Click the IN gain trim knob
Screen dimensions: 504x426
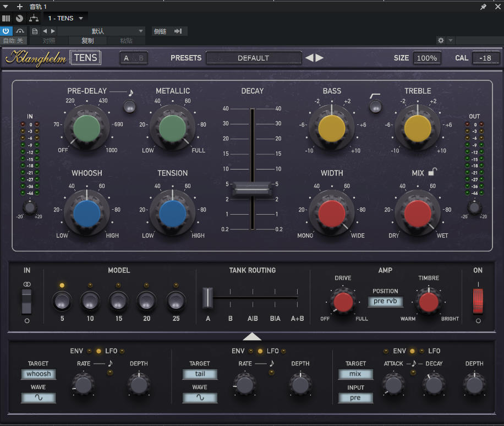click(x=30, y=207)
